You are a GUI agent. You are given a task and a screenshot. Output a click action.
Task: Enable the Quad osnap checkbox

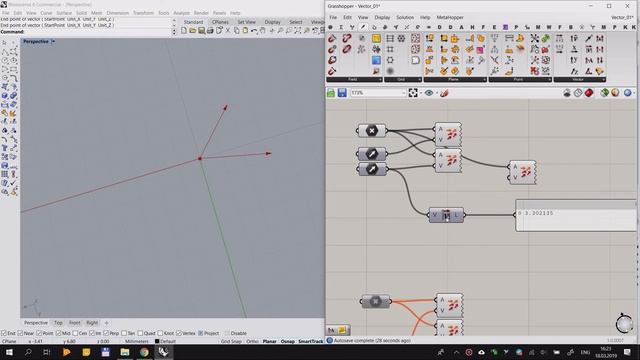tap(140, 333)
